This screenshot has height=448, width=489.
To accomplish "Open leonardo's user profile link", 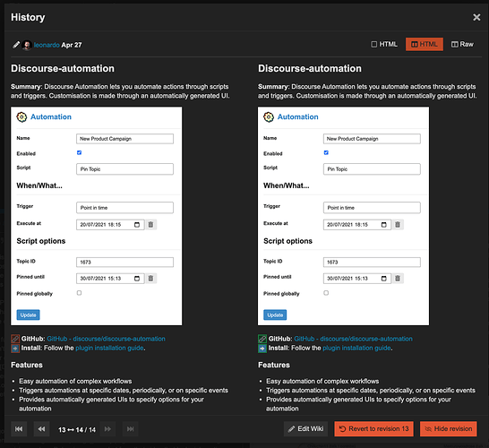I will click(x=47, y=45).
